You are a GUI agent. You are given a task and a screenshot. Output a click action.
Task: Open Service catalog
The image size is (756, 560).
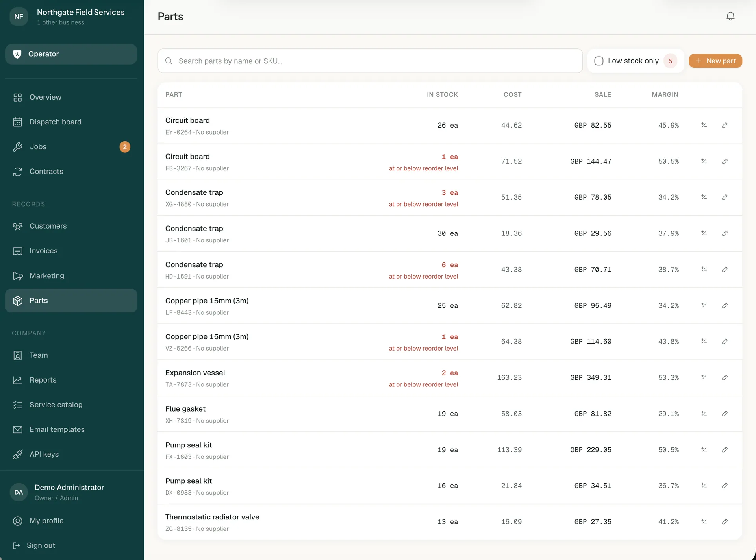click(x=71, y=405)
